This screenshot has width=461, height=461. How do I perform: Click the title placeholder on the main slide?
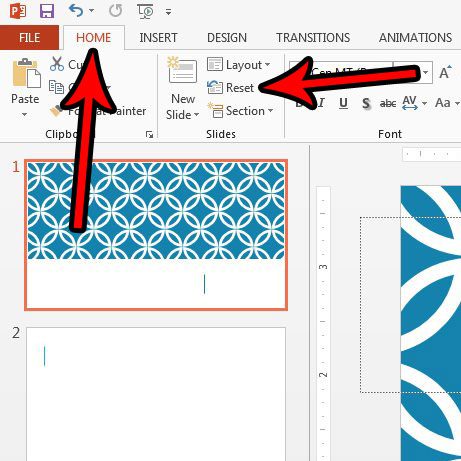pos(411,305)
